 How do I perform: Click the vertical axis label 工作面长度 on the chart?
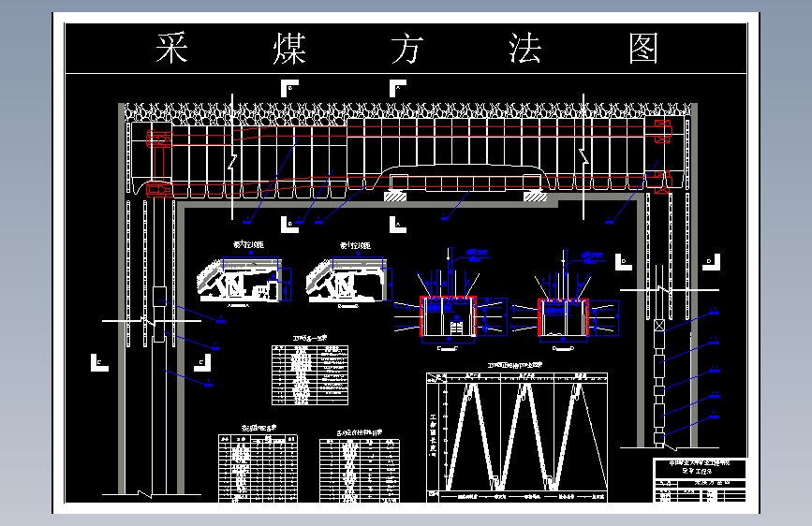tap(433, 435)
